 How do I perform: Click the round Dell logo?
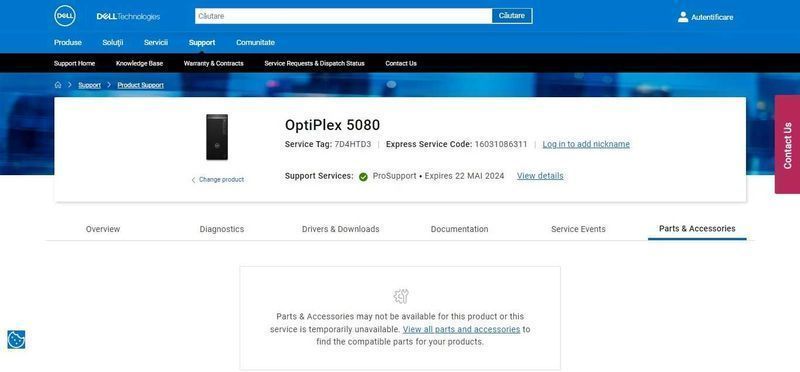65,16
